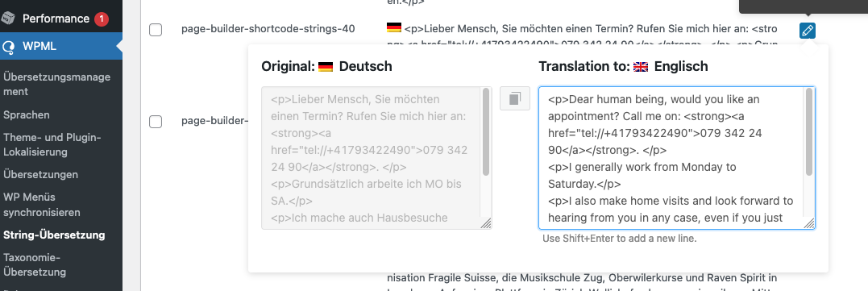
Task: Click resize handle of translation textarea
Action: (809, 223)
